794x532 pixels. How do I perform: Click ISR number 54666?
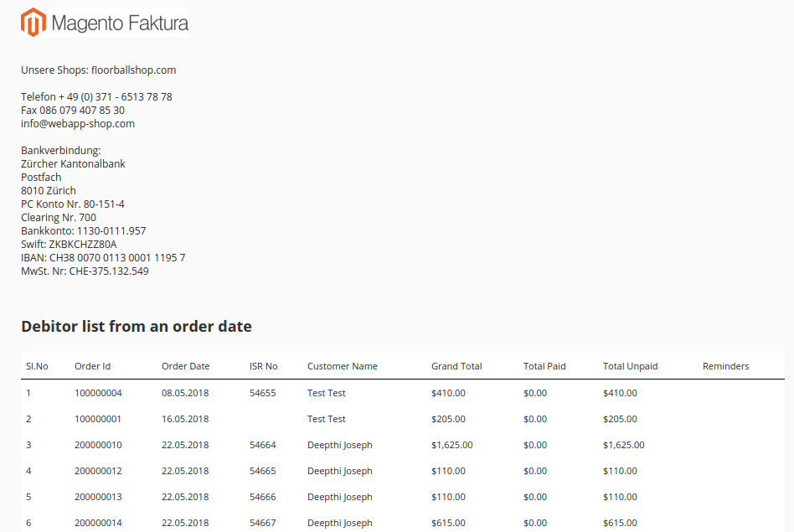262,497
